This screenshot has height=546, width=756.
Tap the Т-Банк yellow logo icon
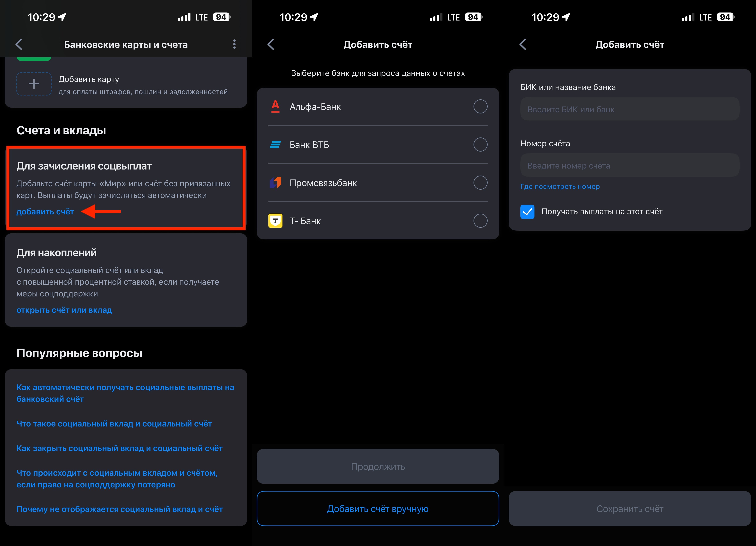coord(275,220)
